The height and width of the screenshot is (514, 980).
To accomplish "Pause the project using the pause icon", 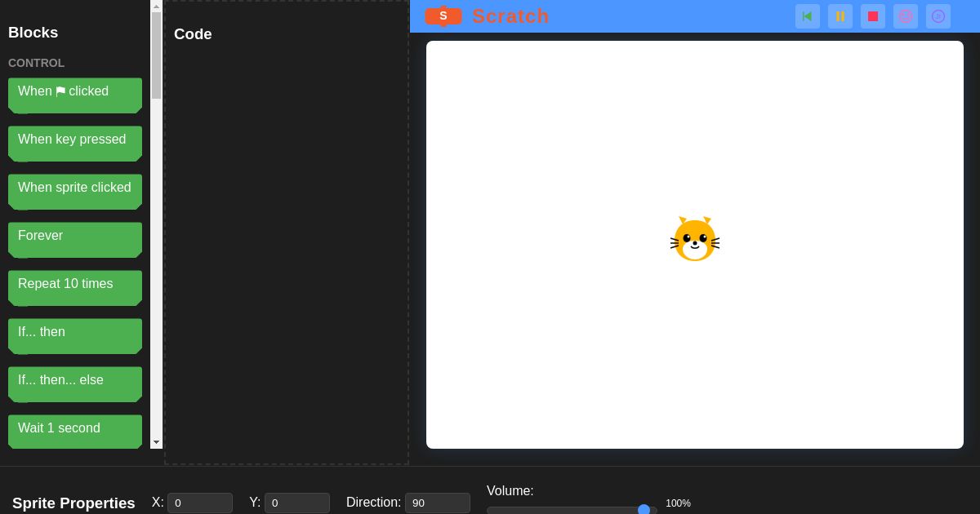I will [840, 16].
